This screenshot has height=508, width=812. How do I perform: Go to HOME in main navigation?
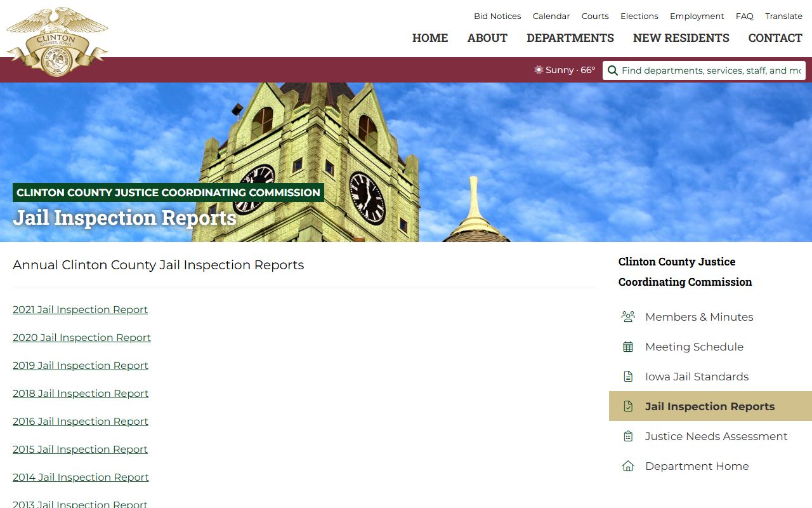click(430, 38)
